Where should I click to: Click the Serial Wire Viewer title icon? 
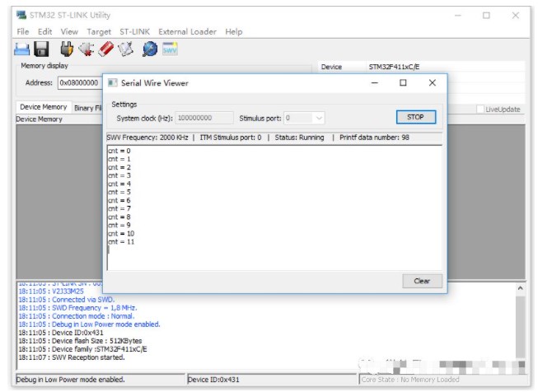[113, 82]
